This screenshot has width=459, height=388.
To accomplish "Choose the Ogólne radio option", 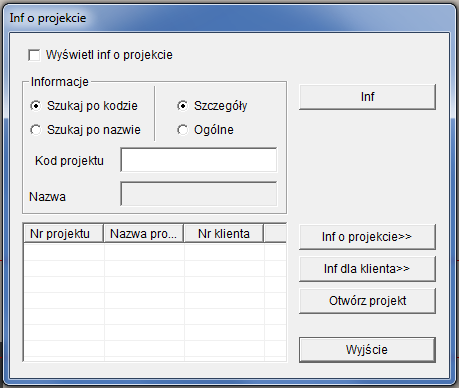I will point(182,130).
